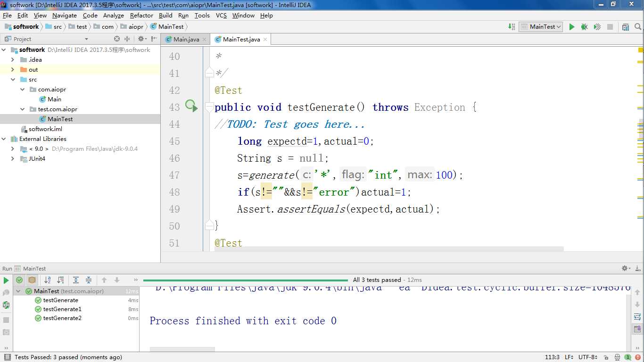Click cursor position 113:3 in status bar
This screenshot has height=362, width=644.
552,357
